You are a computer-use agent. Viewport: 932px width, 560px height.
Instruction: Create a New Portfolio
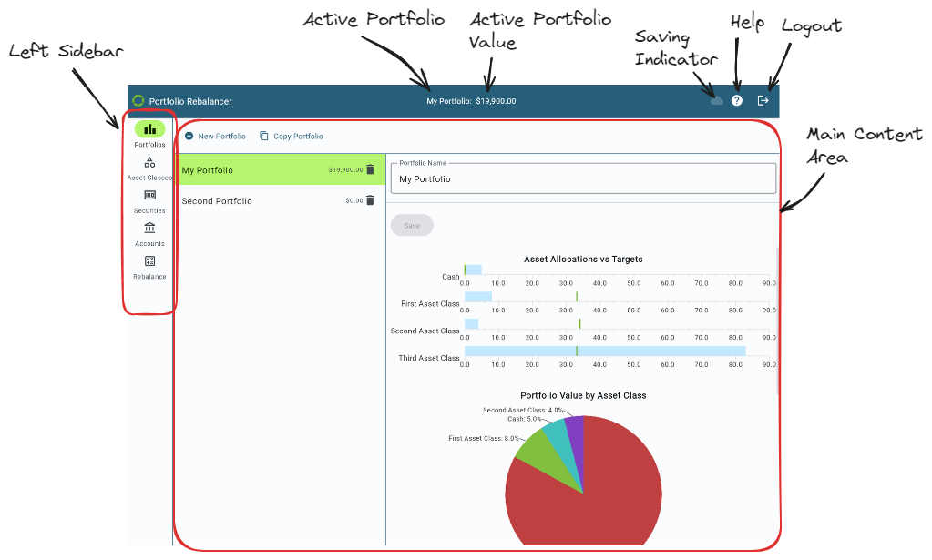click(x=215, y=137)
